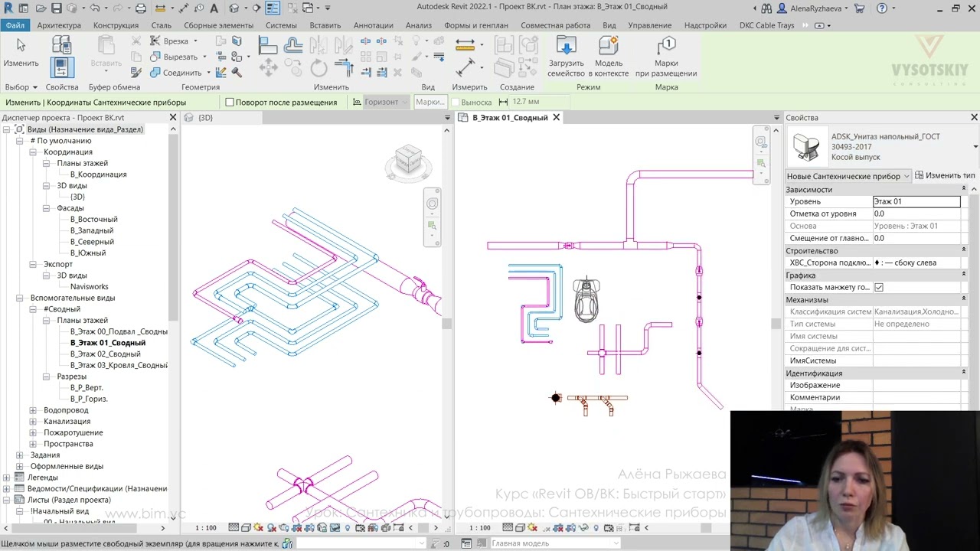
Task: Click the 'Уровень' input field showing Этаж 01
Action: (916, 202)
